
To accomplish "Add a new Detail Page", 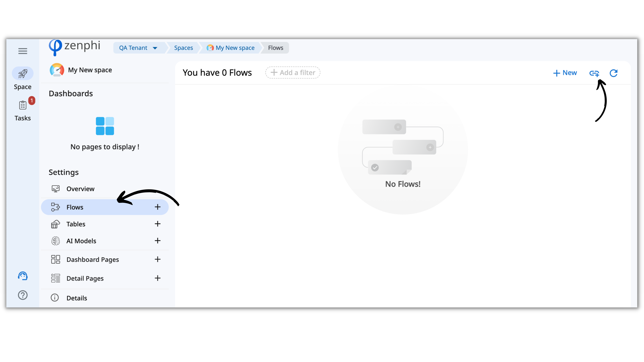I will 158,278.
